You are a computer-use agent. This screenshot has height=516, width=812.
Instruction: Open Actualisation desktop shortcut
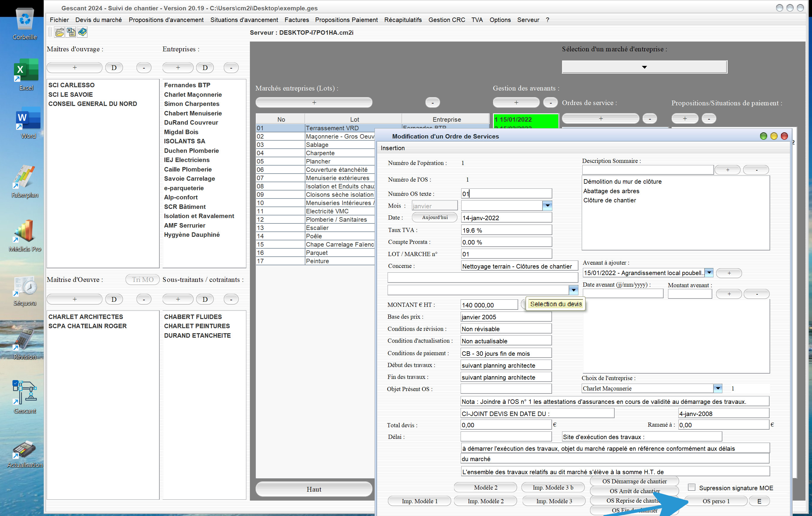point(25,454)
